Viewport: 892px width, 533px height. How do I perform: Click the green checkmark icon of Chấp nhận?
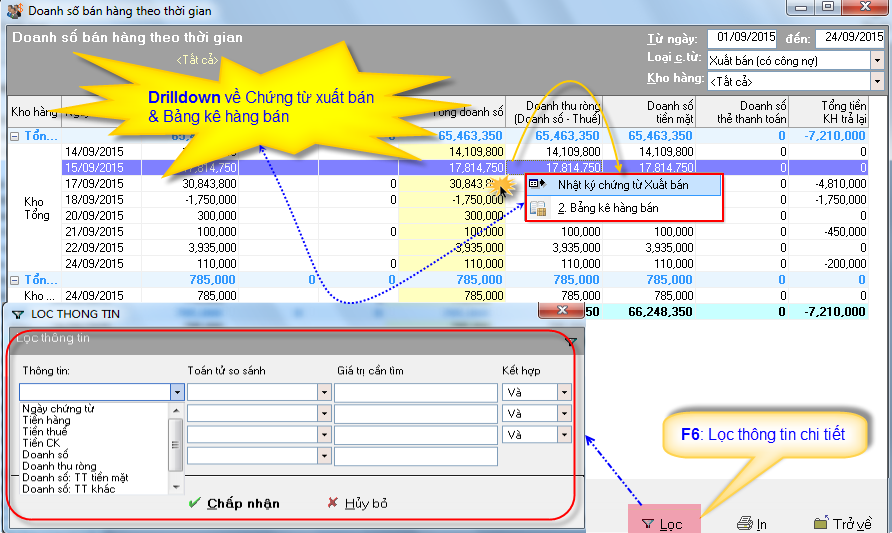[x=195, y=503]
